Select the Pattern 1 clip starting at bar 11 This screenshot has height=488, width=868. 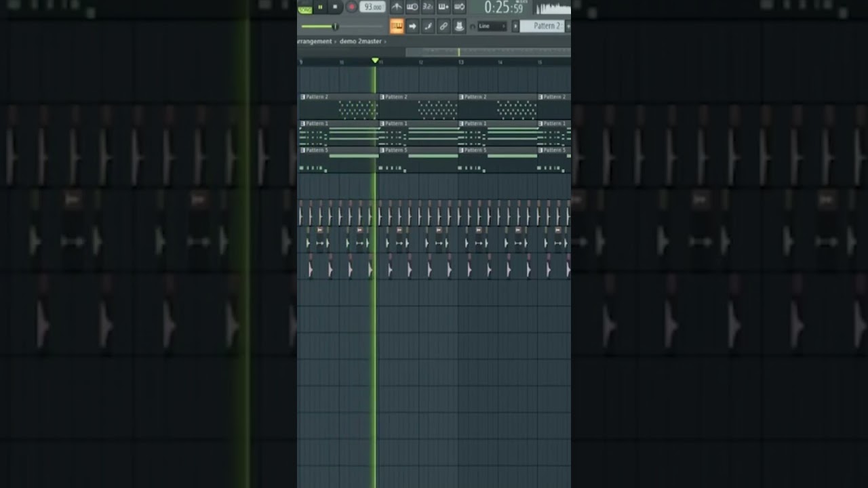point(418,133)
